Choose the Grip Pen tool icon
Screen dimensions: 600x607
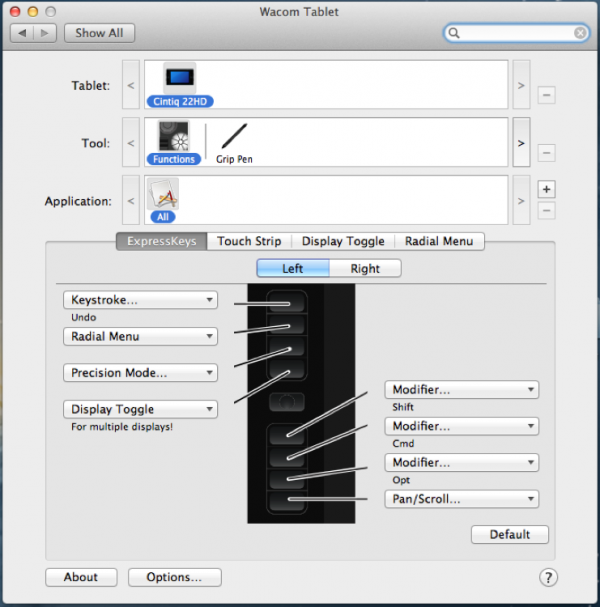pyautogui.click(x=235, y=138)
